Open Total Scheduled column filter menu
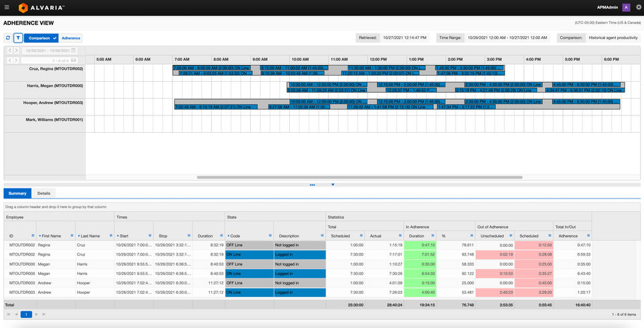 pos(362,235)
